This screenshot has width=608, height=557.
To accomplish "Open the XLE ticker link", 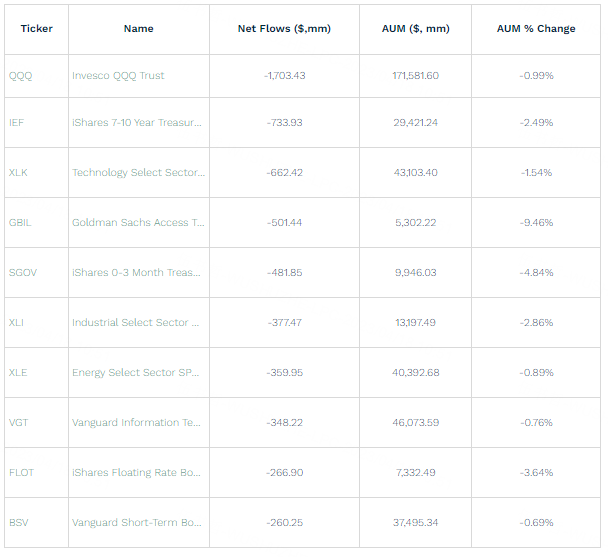I will (x=18, y=373).
